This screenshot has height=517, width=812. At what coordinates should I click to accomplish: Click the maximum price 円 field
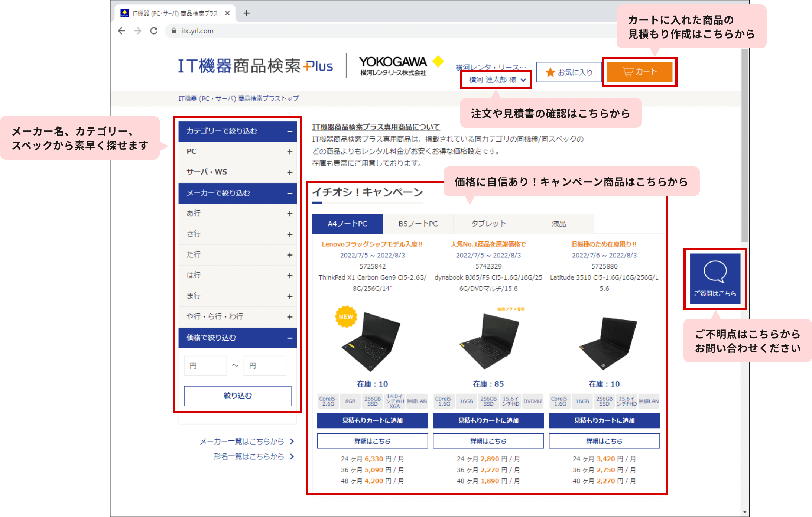point(265,366)
